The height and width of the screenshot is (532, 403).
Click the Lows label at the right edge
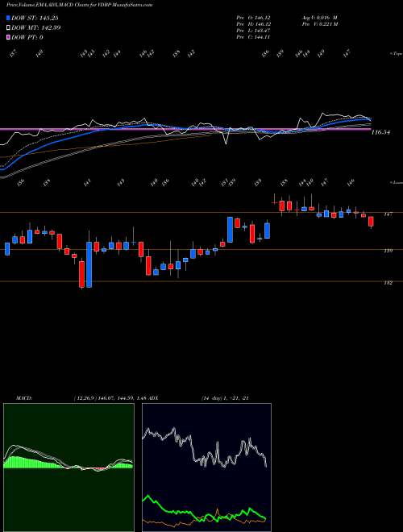tap(396, 182)
